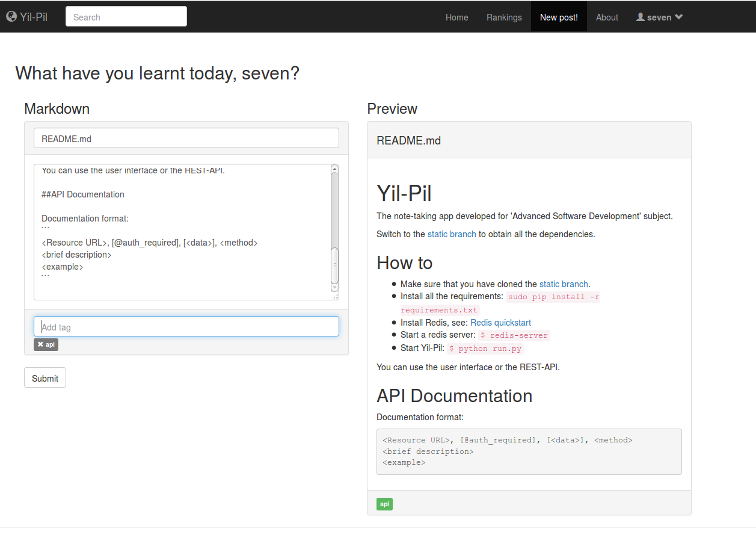756x555 pixels.
Task: Click the README.md preview panel title
Action: (408, 140)
